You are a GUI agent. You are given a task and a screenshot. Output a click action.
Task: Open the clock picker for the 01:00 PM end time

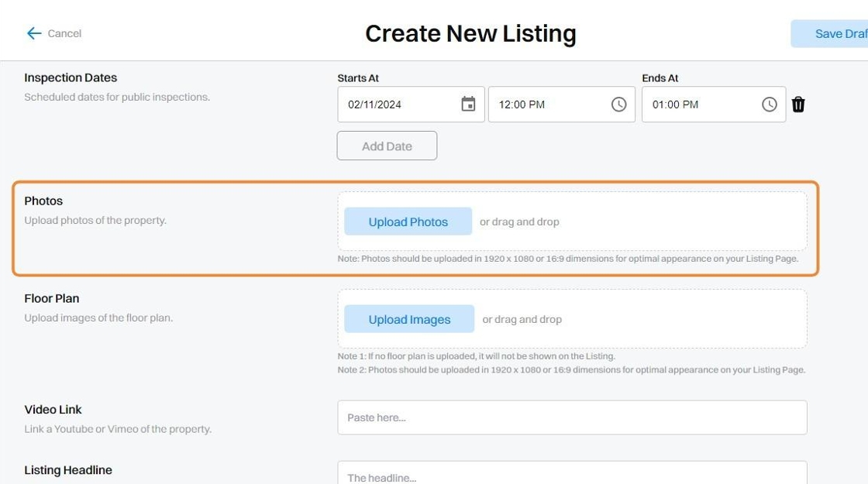(x=769, y=105)
